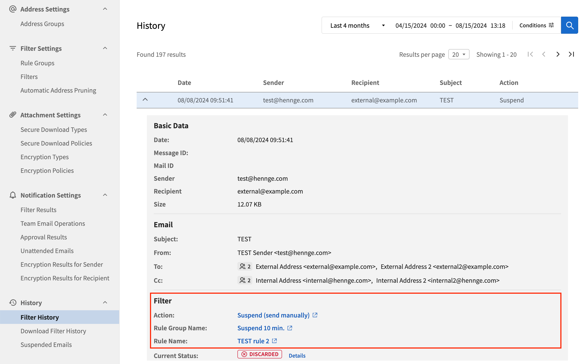
Task: Click the DISCARDED status badge
Action: coord(260,354)
